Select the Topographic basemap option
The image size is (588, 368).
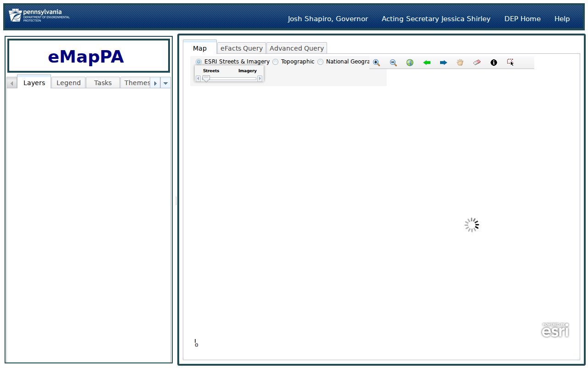tap(275, 62)
